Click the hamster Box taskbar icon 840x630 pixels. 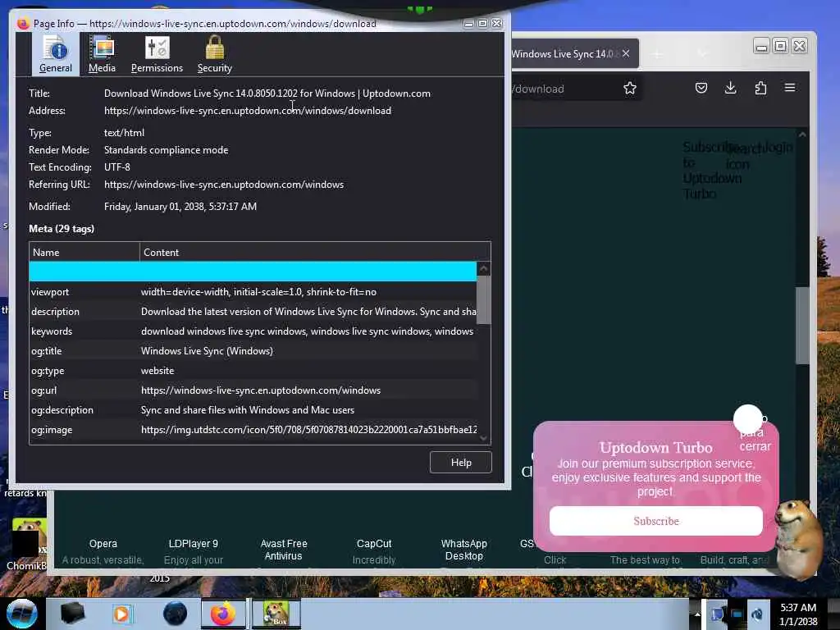tap(276, 614)
